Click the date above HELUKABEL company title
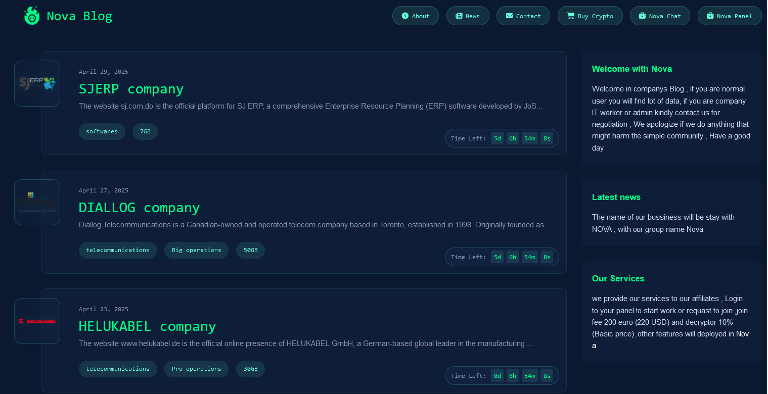The height and width of the screenshot is (394, 768). point(103,309)
